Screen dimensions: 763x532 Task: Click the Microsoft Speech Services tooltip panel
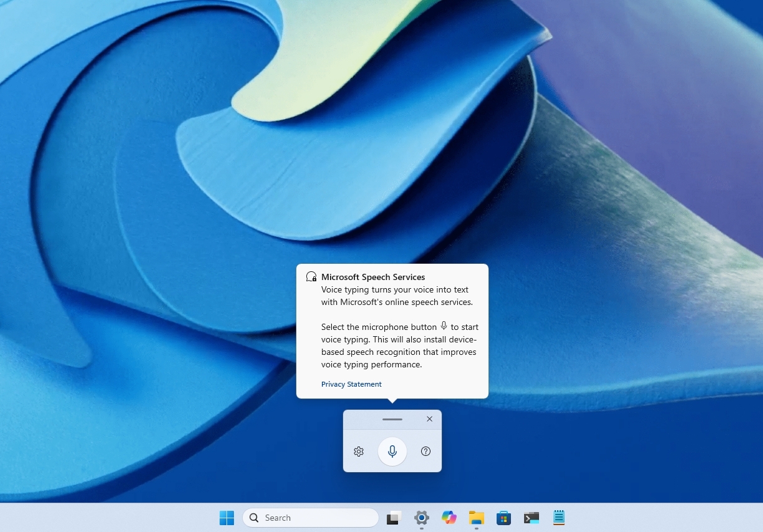pyautogui.click(x=392, y=331)
